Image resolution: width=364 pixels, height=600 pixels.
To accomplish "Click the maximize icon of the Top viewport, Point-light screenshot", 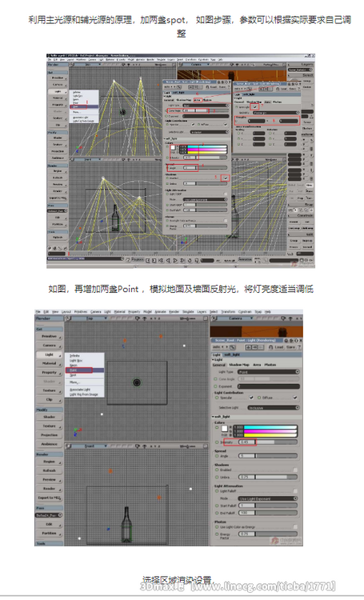I will tap(205, 318).
